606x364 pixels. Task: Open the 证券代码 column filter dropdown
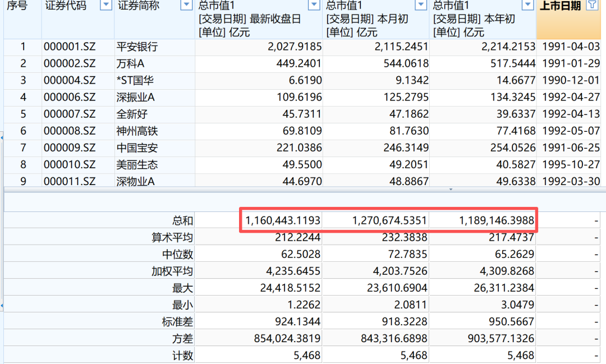(x=105, y=6)
